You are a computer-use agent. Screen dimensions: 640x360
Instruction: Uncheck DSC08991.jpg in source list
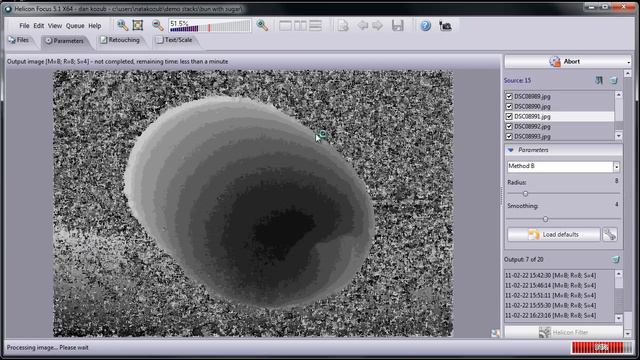pos(509,117)
